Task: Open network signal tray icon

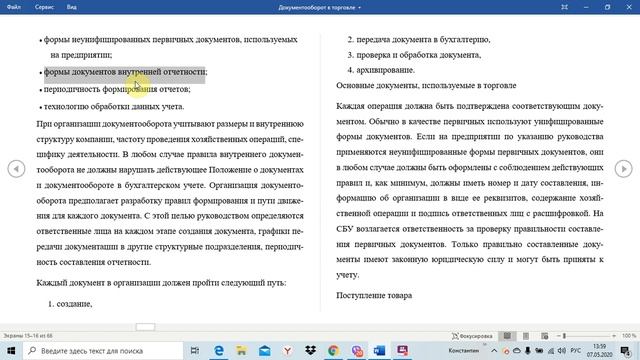Action: coord(551,351)
